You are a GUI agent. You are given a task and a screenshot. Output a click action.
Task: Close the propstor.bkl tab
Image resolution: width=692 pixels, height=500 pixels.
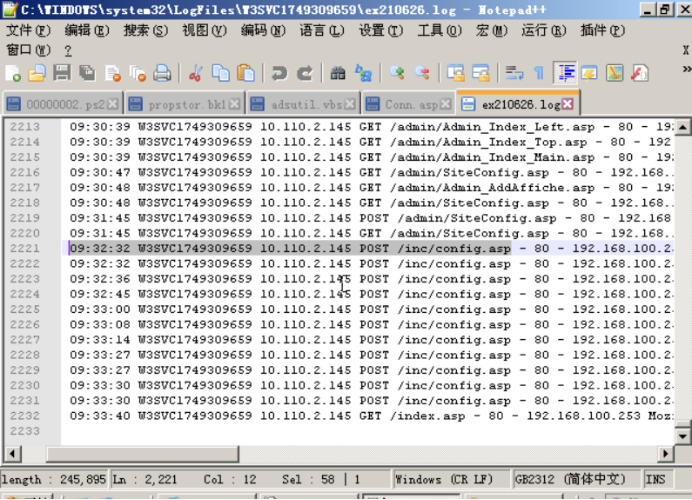[235, 104]
